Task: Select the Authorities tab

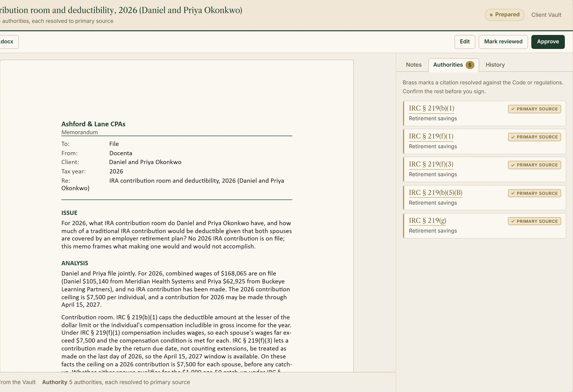Action: pos(453,65)
